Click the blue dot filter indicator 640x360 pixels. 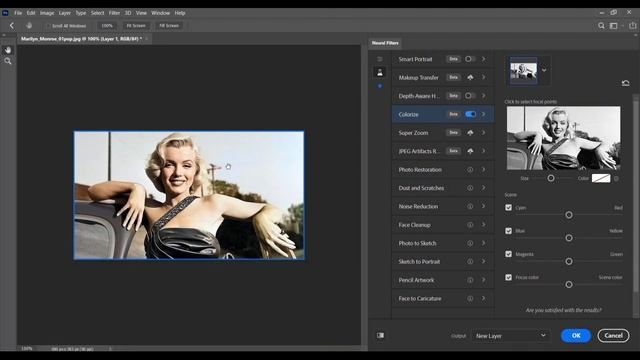(380, 86)
